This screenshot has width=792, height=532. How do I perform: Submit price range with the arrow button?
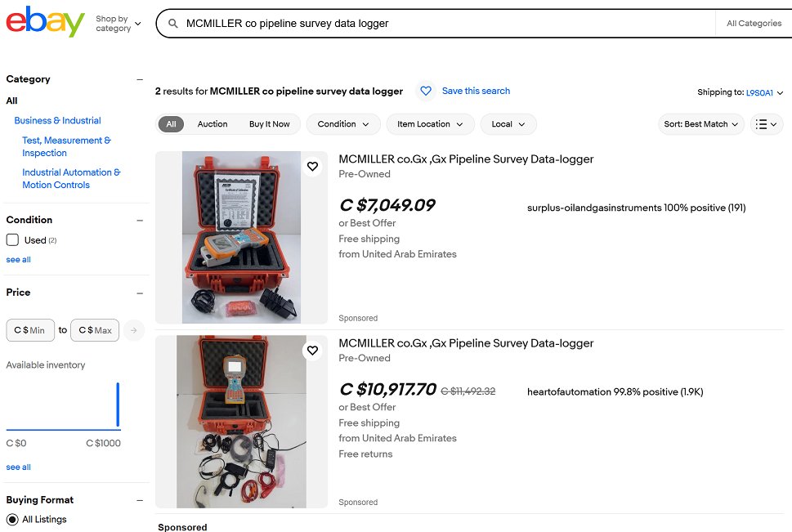coord(134,330)
